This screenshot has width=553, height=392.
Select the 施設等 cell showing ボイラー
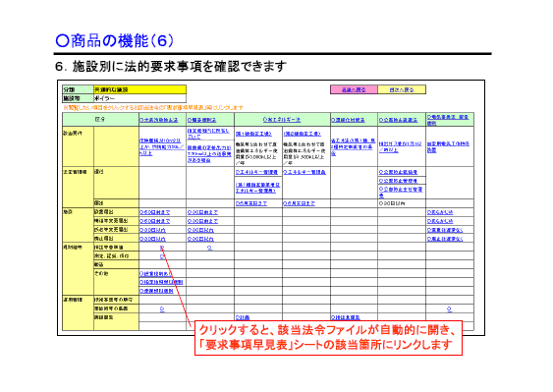(x=139, y=98)
